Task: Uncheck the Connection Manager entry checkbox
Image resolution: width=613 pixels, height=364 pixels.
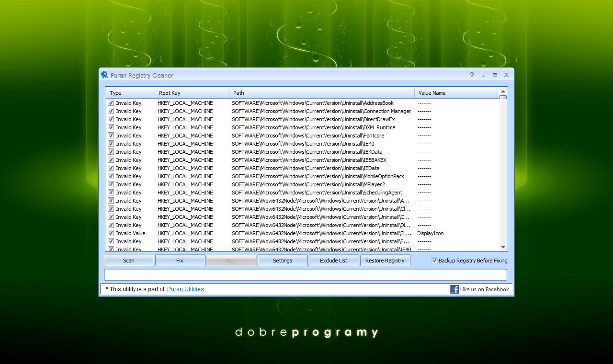Action: (111, 111)
